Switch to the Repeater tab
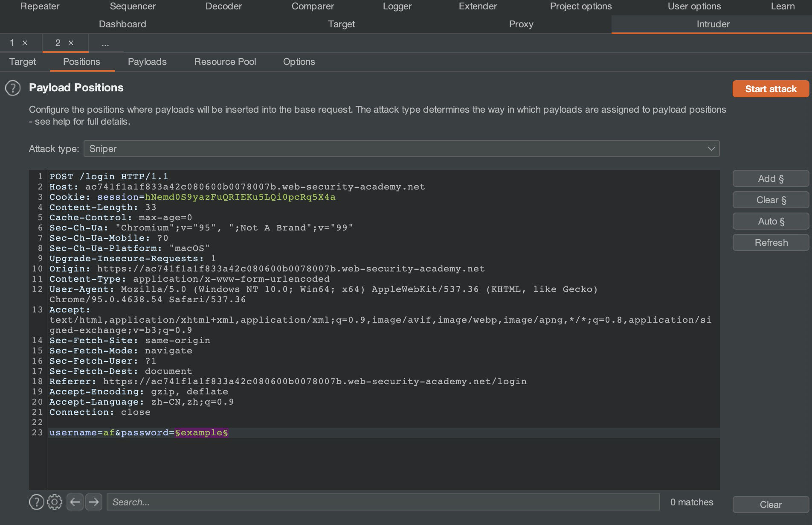This screenshot has height=525, width=812. tap(40, 6)
